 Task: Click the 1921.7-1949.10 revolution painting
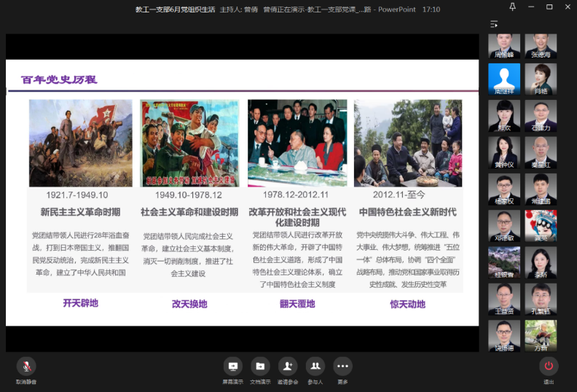[81, 143]
